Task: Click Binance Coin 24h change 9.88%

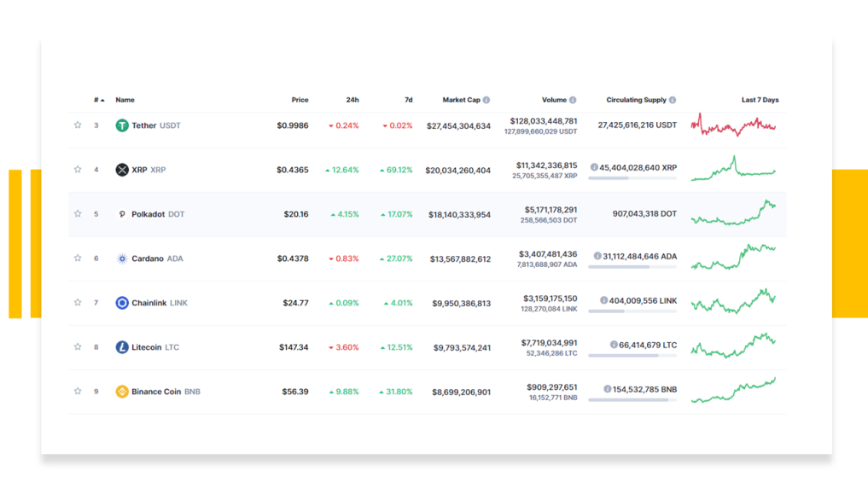Action: [344, 392]
